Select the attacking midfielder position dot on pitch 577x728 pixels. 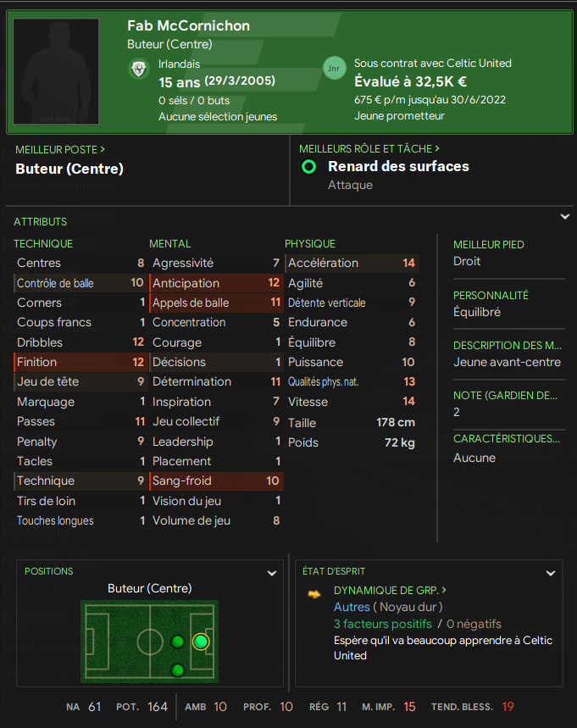[178, 642]
